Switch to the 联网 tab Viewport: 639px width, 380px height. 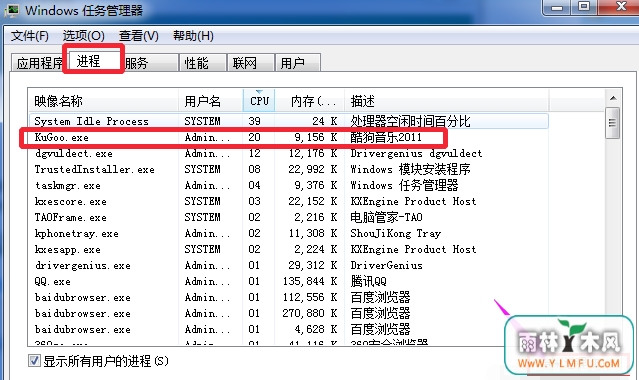point(250,63)
